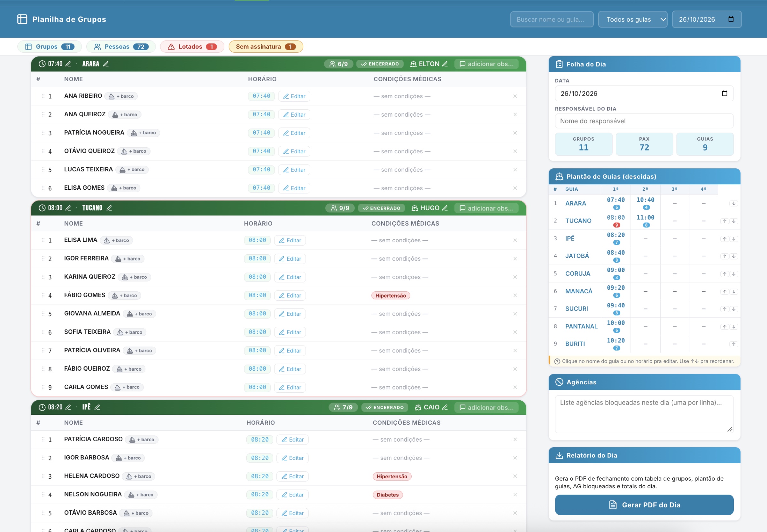Viewport: 767px width, 532px height.
Task: Click PANTANAL 10:00 first descent time
Action: [x=616, y=323]
